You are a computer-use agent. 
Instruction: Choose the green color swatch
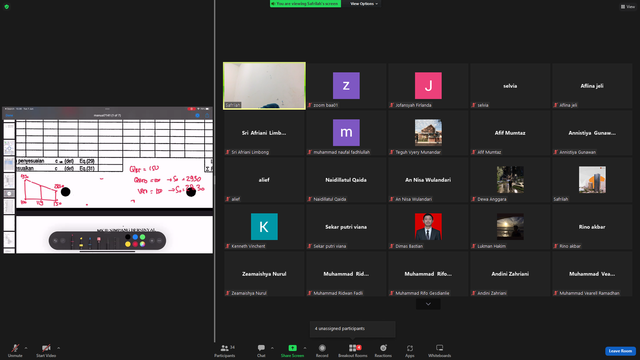point(142,237)
